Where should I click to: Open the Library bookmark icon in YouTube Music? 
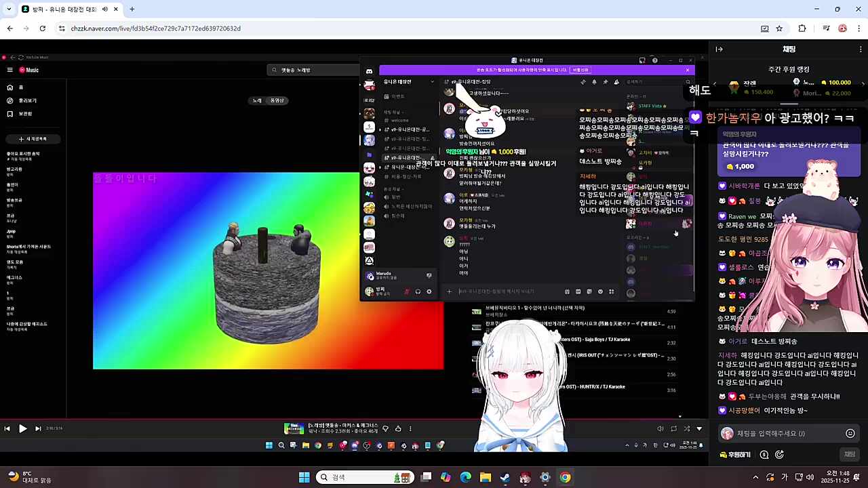[10, 114]
